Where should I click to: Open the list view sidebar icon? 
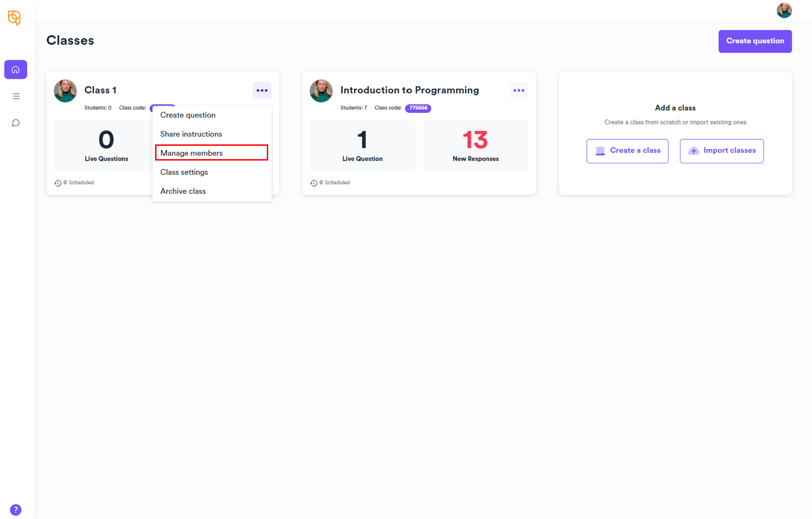[16, 96]
